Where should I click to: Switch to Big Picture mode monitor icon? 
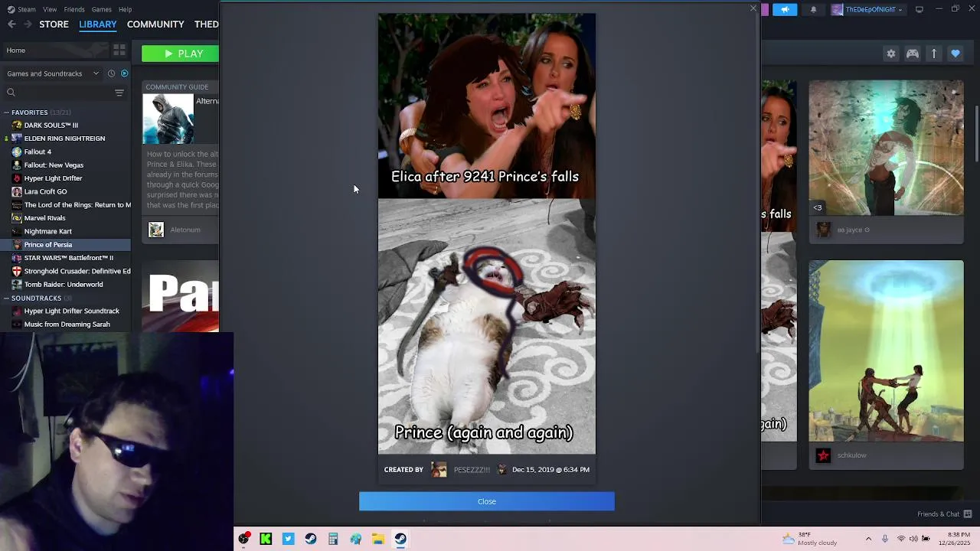click(x=920, y=9)
